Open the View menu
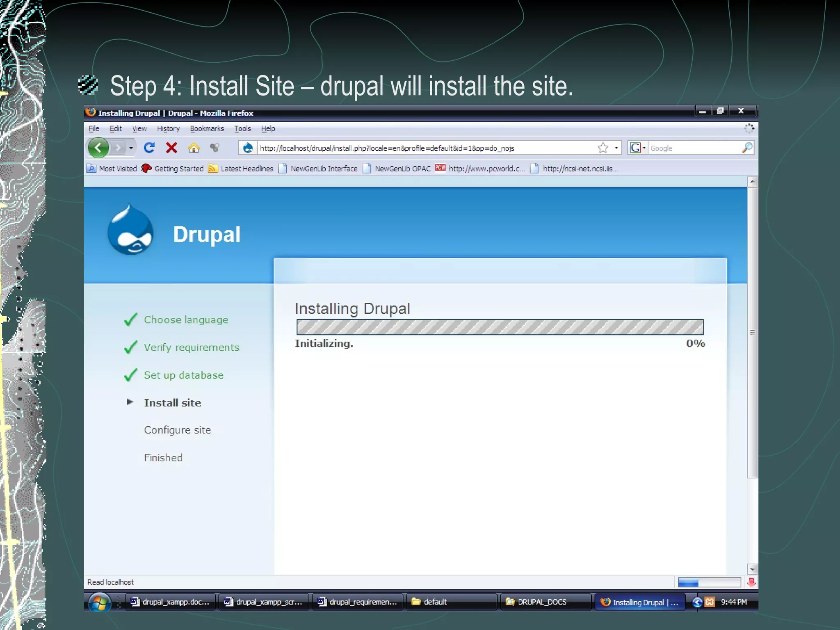 click(139, 129)
